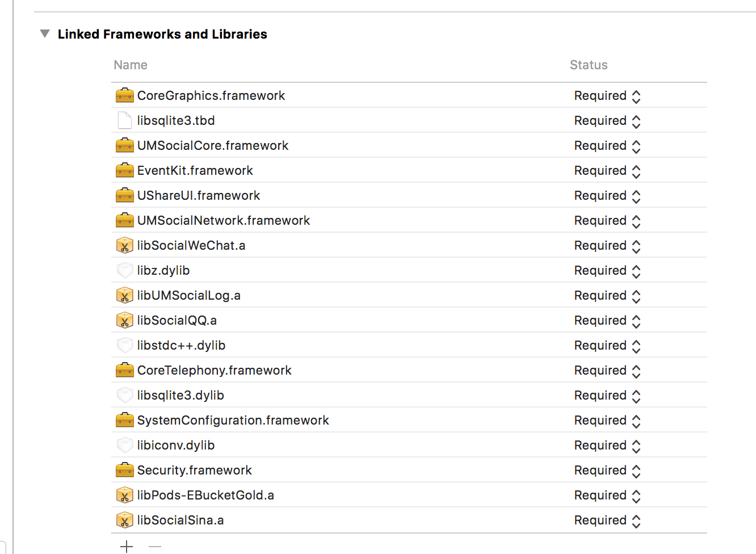
Task: Open Status dropdown for libsqlite3.tbd
Action: click(607, 121)
